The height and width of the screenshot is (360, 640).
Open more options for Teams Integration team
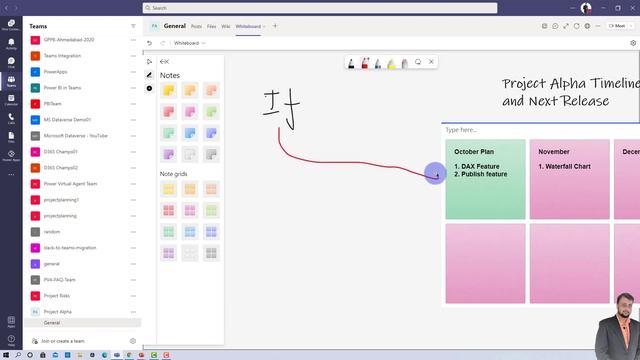(x=133, y=56)
